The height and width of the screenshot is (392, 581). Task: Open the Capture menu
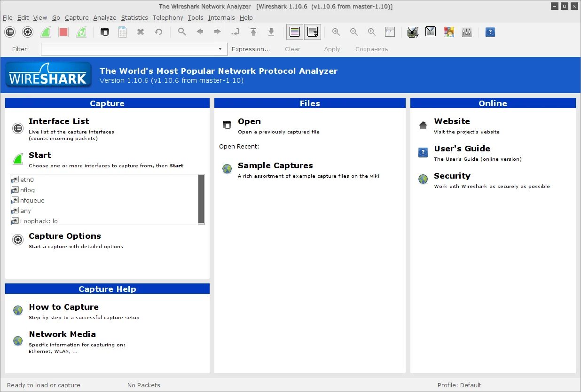tap(77, 17)
